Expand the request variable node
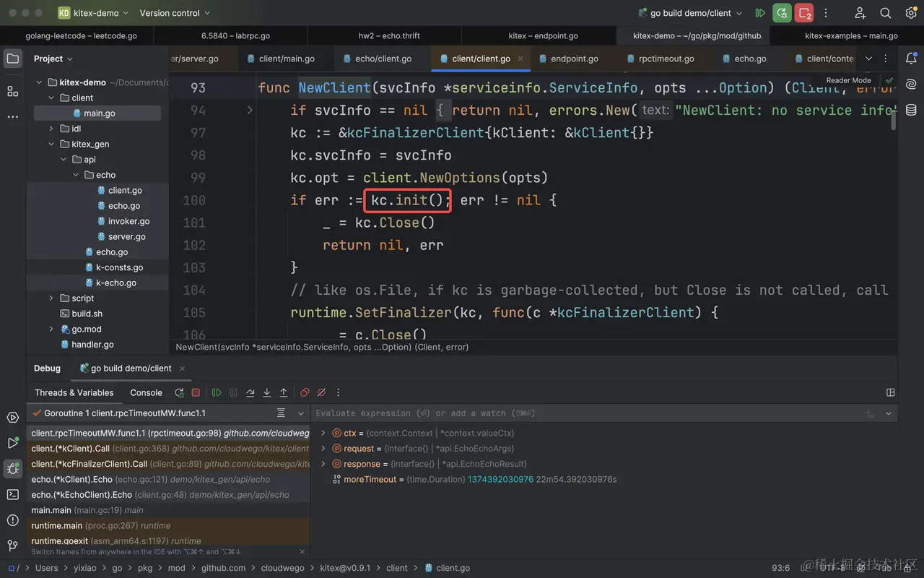The width and height of the screenshot is (924, 578). pyautogui.click(x=323, y=449)
